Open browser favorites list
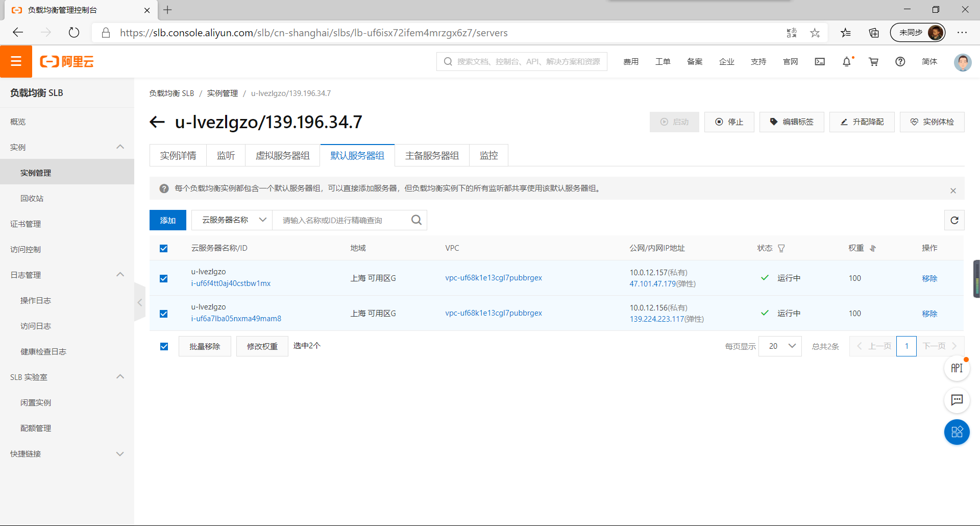The height and width of the screenshot is (526, 980). (846, 33)
